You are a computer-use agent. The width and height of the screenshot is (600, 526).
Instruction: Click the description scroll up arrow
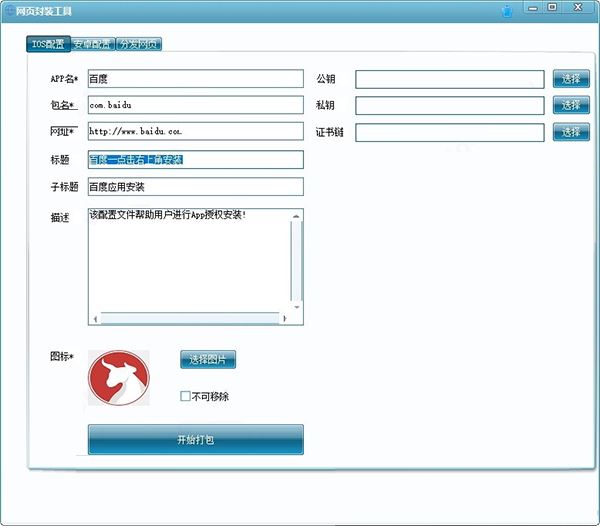296,217
